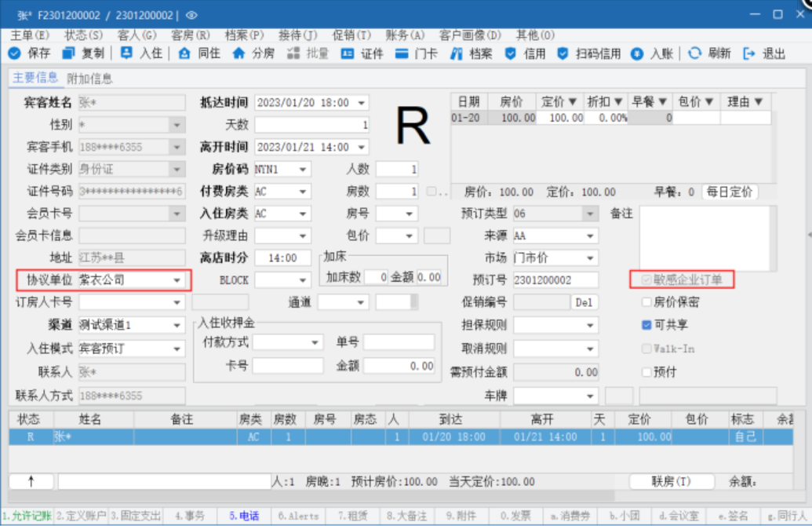Click the Del button next to 促销编号

coord(584,302)
